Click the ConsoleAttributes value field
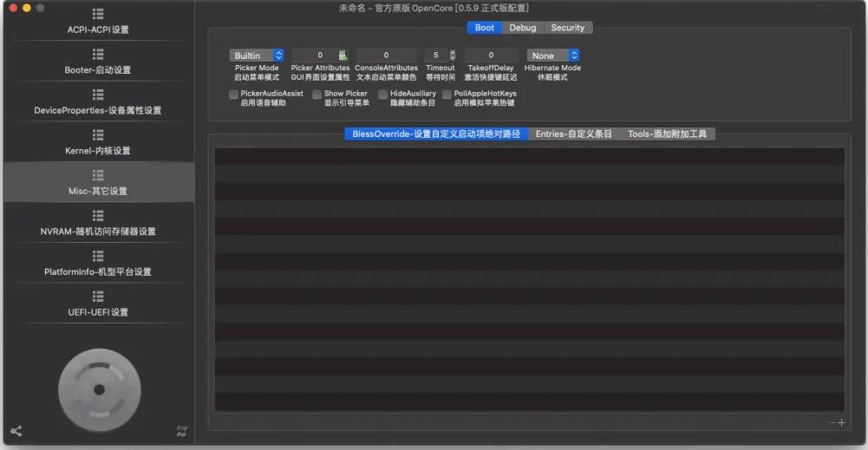The width and height of the screenshot is (868, 450). point(386,55)
